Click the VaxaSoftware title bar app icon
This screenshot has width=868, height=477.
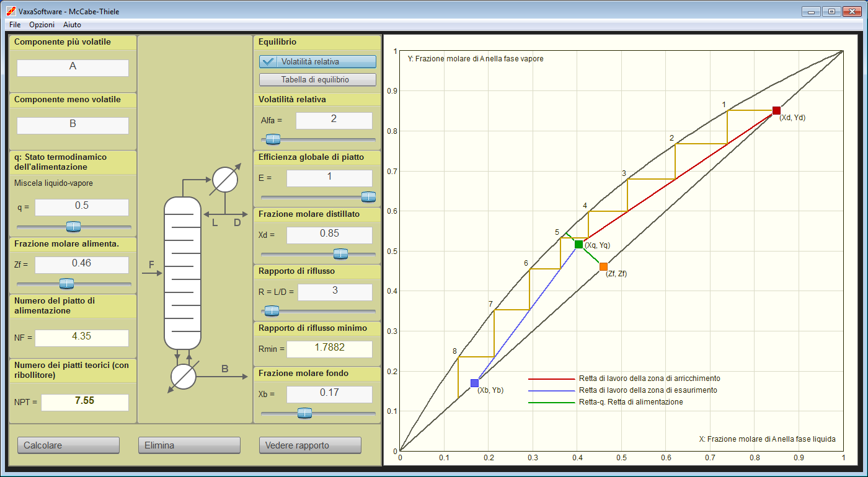point(11,11)
